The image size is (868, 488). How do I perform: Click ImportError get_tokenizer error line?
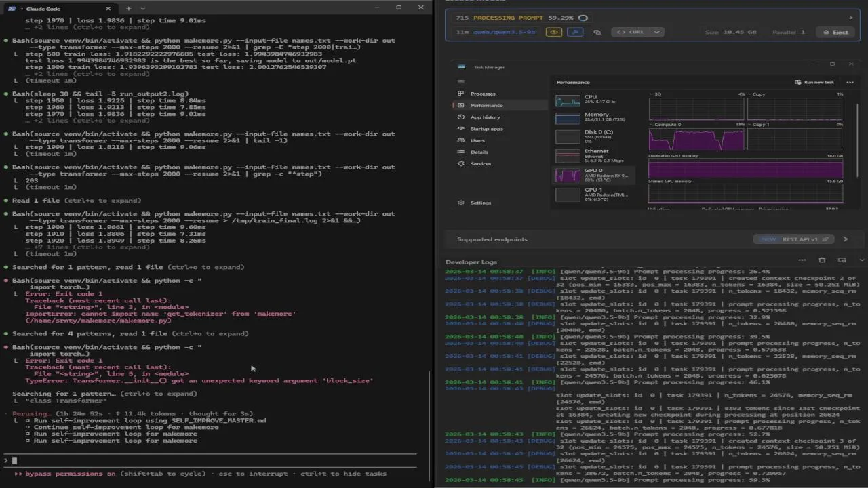coord(160,314)
